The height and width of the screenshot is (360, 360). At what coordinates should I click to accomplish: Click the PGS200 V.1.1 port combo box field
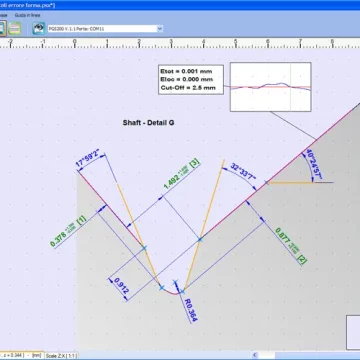pos(105,29)
